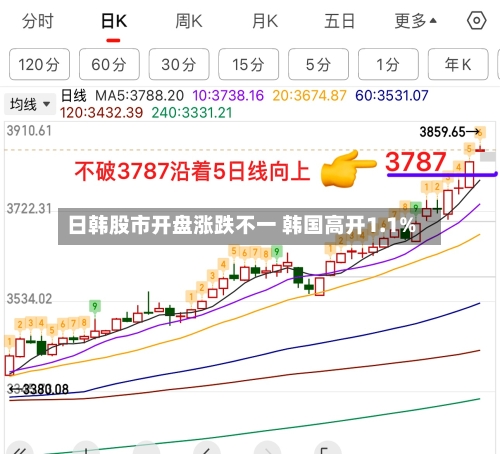Choose the 120分 interval button
The height and width of the screenshot is (454, 500).
pos(39,64)
